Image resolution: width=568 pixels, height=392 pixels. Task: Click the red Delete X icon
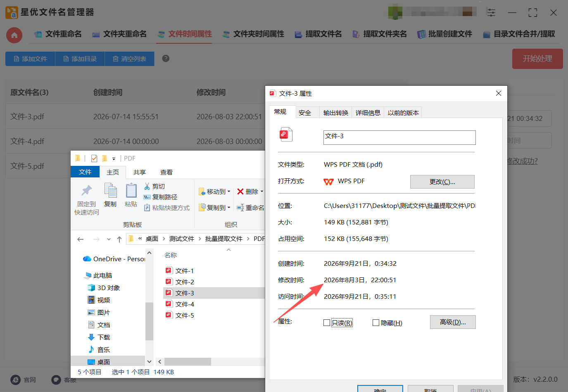(240, 191)
